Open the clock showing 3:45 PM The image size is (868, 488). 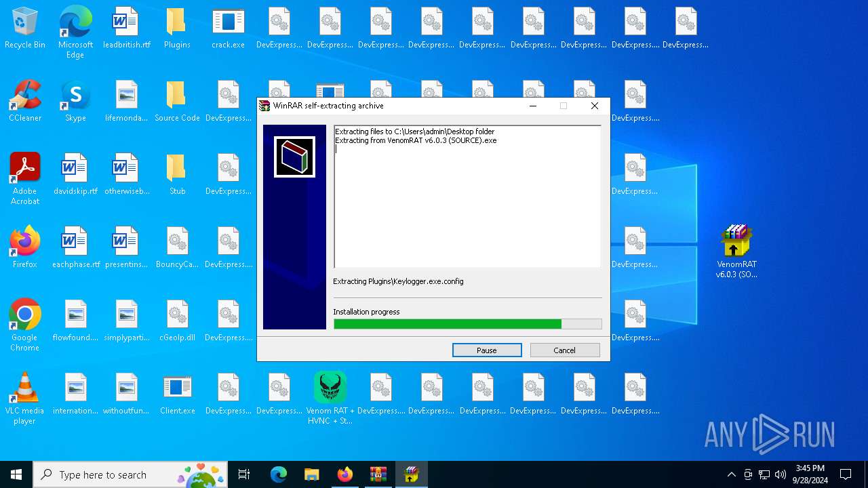click(x=810, y=474)
